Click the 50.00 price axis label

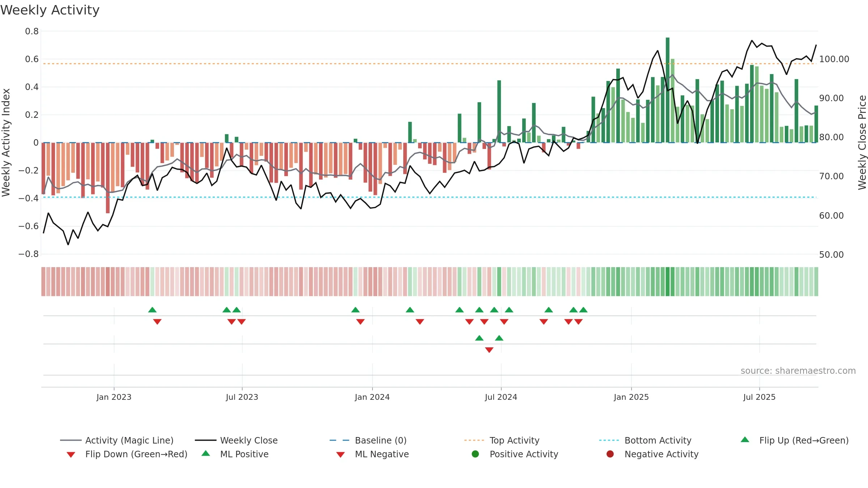[x=831, y=254]
